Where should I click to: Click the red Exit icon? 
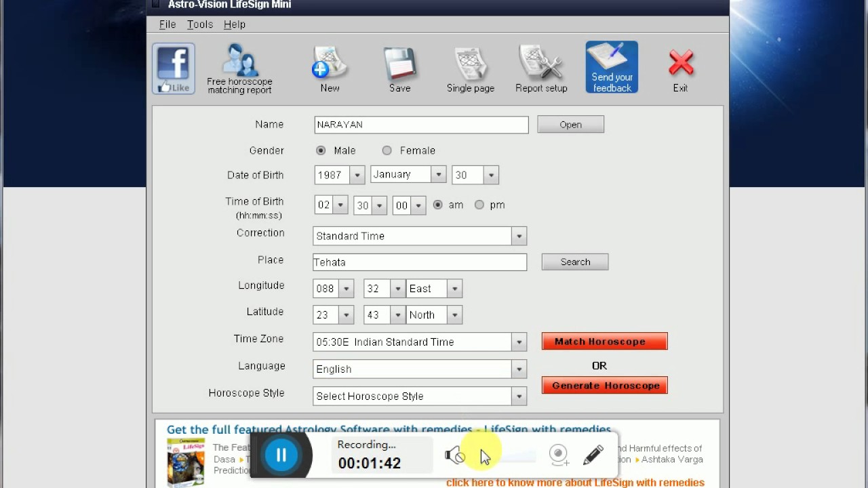680,70
